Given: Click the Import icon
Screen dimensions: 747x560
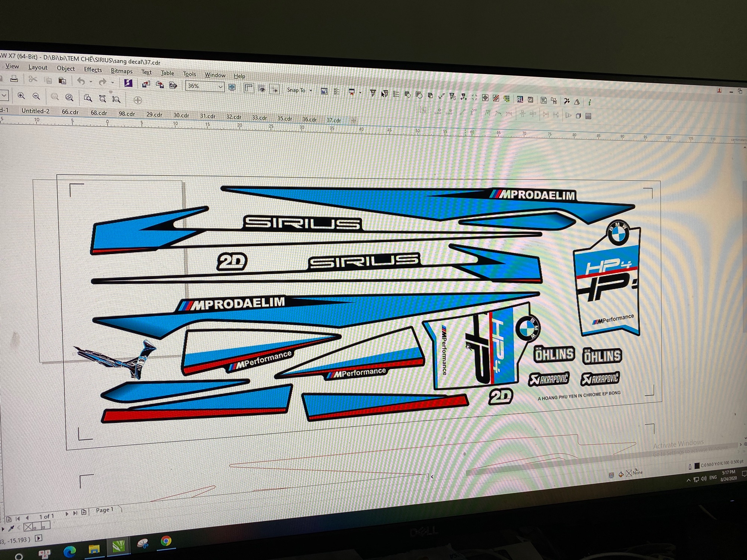Looking at the screenshot, I should (x=146, y=84).
